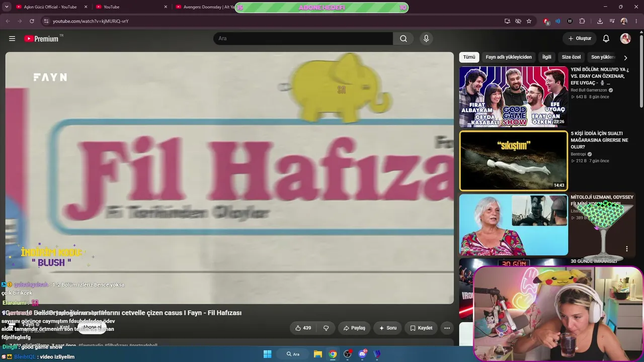Open more actions for the video
The height and width of the screenshot is (362, 644).
point(447,328)
